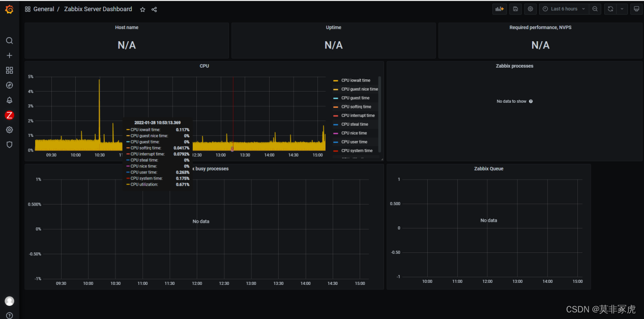Viewport: 644px width, 319px height.
Task: Open the Alerting bell icon
Action: (x=9, y=100)
